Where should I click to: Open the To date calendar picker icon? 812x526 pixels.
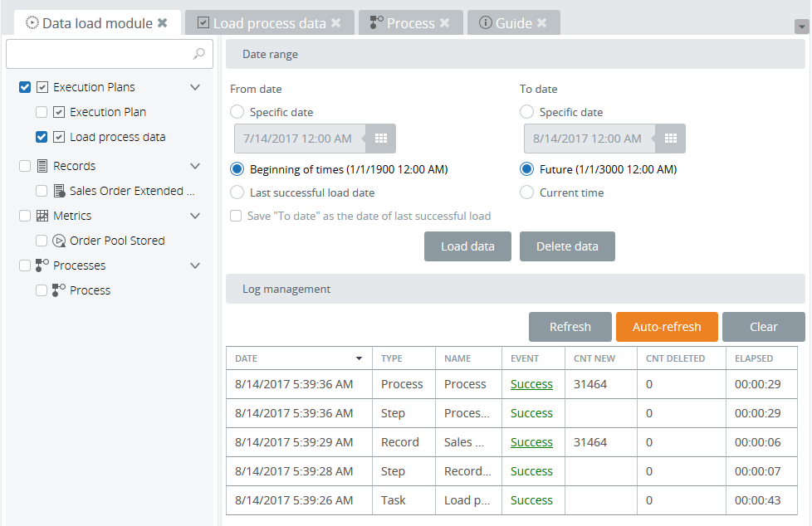(x=671, y=139)
